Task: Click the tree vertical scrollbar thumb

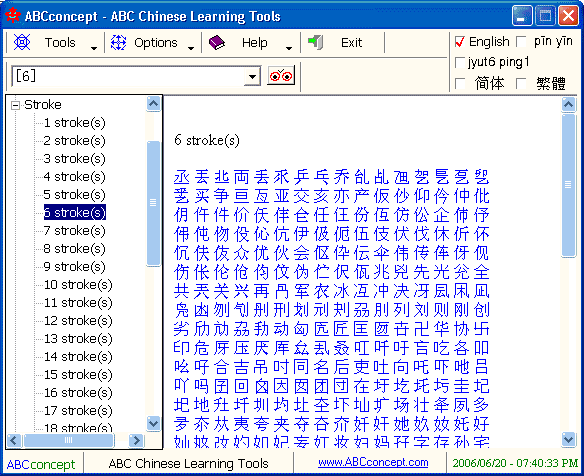Action: click(153, 203)
